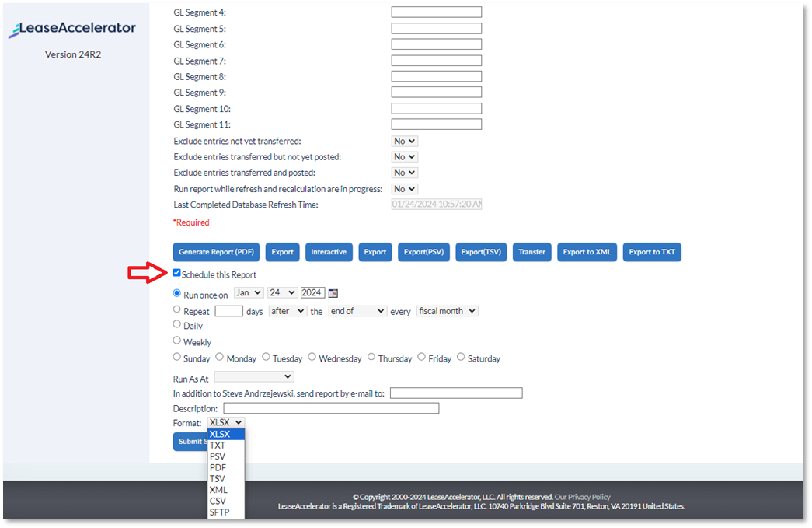Viewport: 812px width, 528px height.
Task: Select TSV in the Format list
Action: (x=226, y=479)
